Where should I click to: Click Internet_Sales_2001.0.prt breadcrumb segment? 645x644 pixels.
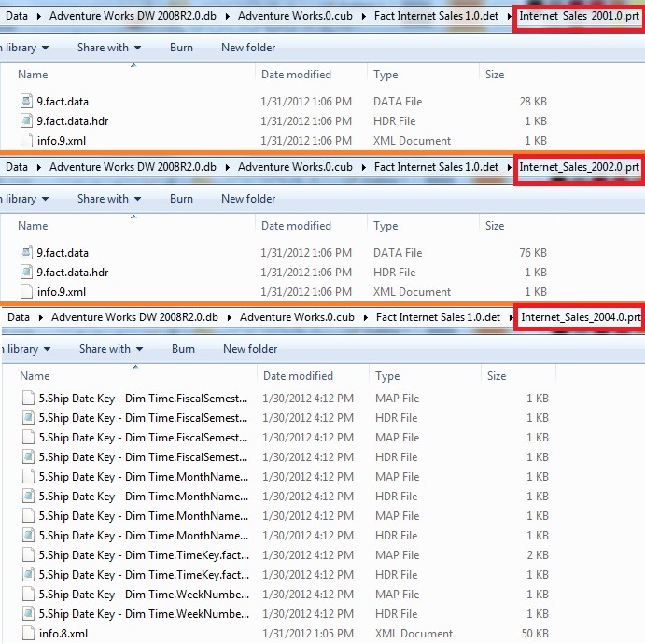tap(579, 16)
